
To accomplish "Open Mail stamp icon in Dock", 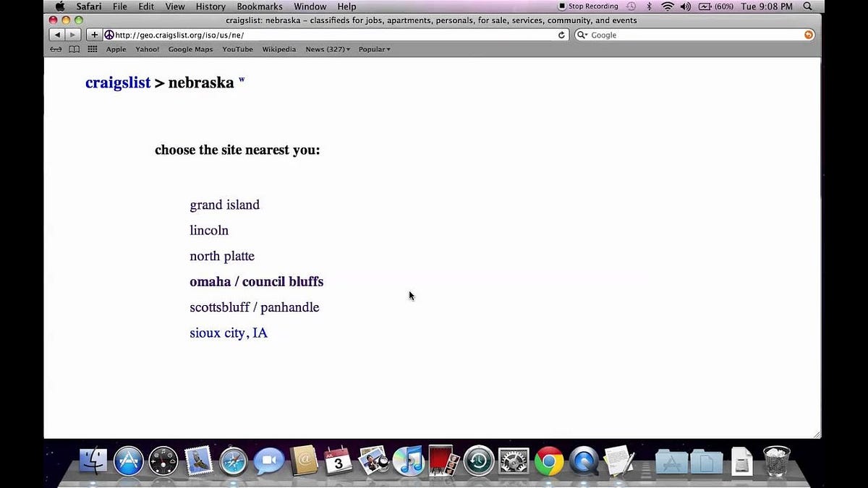I will pos(198,461).
